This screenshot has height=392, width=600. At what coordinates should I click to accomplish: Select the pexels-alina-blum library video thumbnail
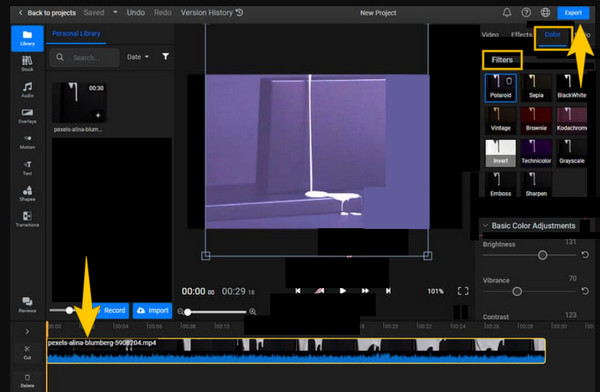(x=79, y=102)
